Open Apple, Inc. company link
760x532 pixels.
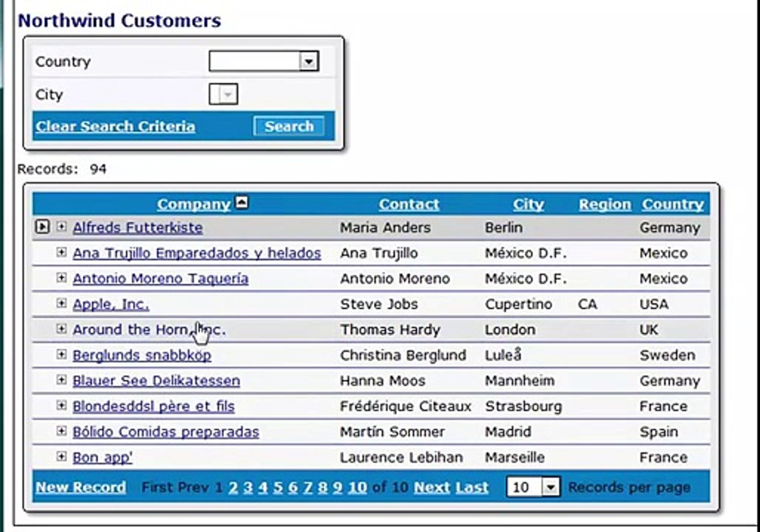pyautogui.click(x=111, y=304)
